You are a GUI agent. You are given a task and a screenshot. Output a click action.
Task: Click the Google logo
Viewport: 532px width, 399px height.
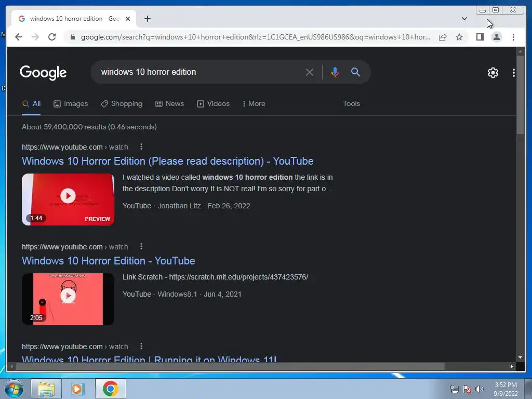click(x=43, y=72)
